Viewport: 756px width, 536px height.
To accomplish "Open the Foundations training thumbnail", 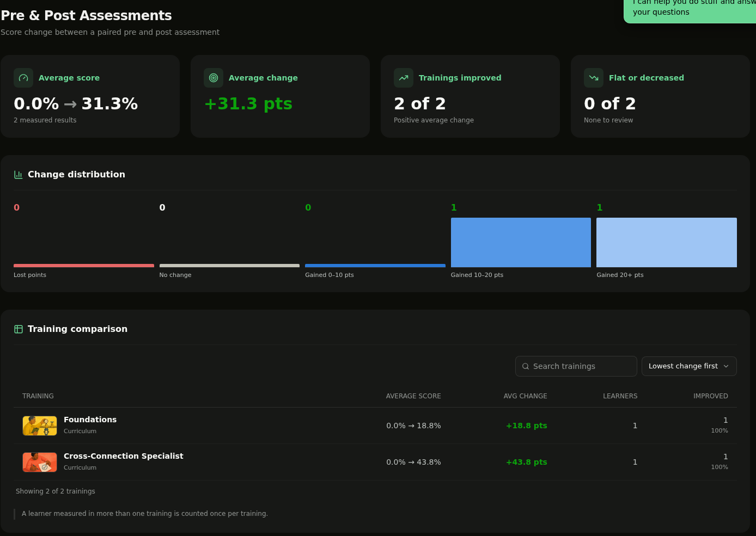I will tap(40, 426).
